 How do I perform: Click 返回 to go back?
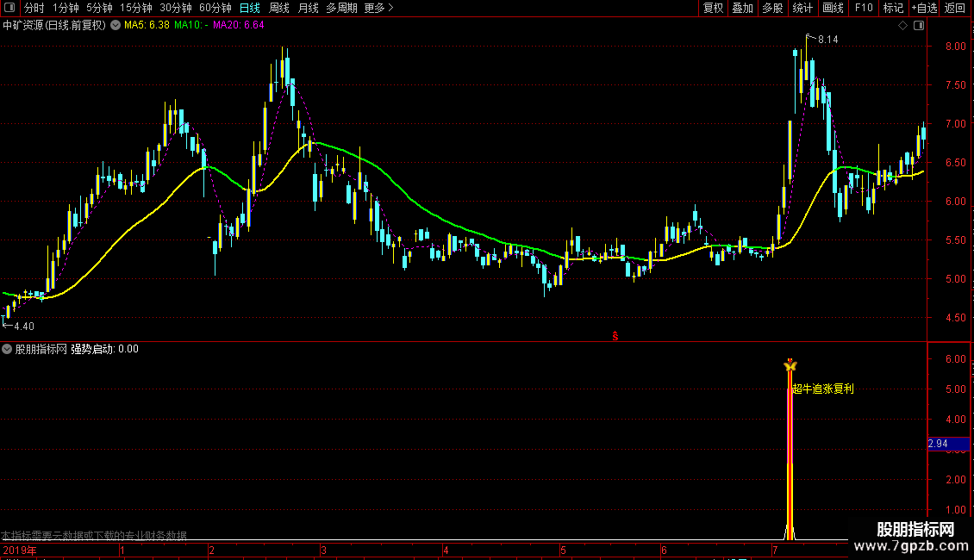click(x=955, y=8)
